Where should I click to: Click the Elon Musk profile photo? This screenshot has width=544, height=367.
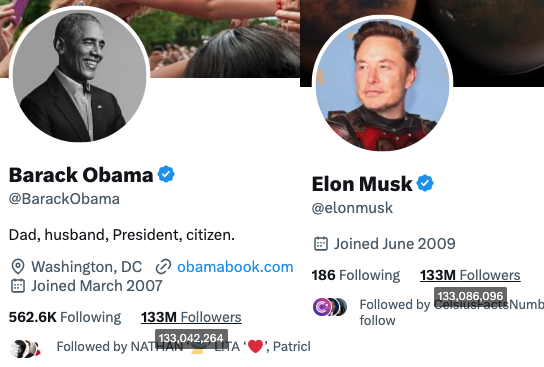coord(382,83)
